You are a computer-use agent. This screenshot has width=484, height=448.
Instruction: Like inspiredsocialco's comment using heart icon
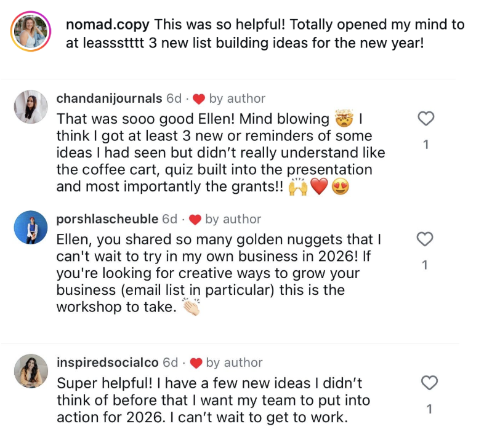[x=429, y=383]
